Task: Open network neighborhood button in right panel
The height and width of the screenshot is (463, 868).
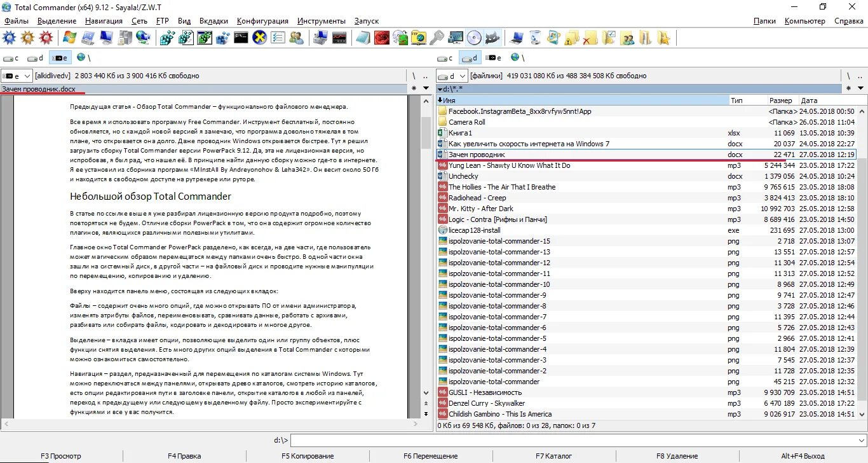Action: point(518,58)
